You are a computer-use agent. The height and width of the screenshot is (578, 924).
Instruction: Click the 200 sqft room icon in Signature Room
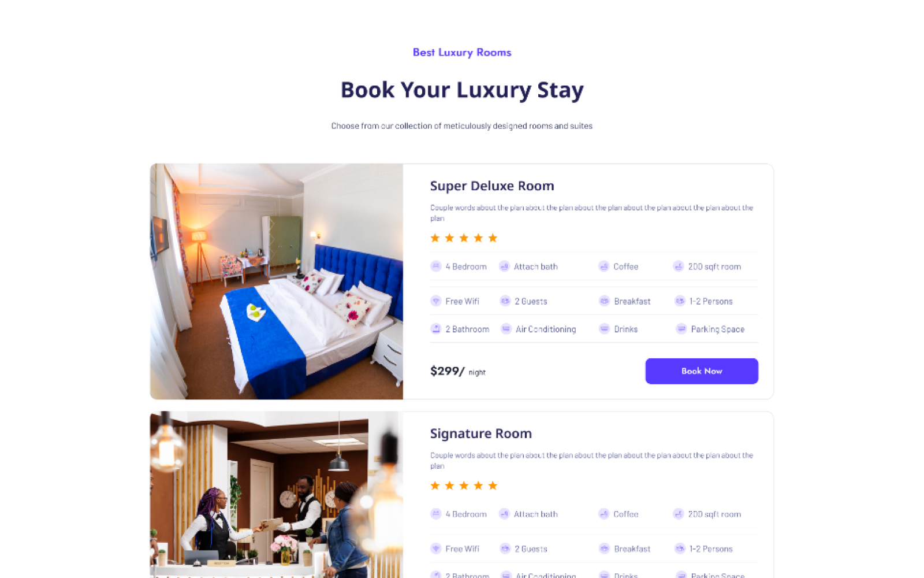(x=679, y=514)
